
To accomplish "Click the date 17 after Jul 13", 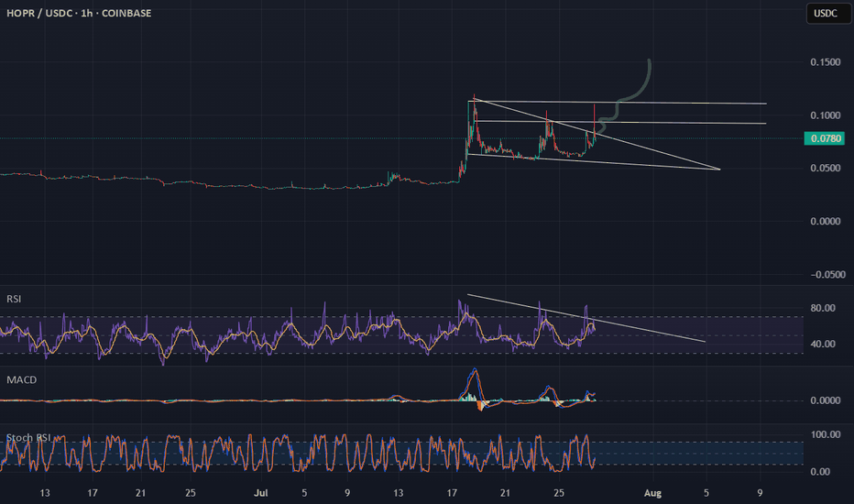I will coord(452,493).
